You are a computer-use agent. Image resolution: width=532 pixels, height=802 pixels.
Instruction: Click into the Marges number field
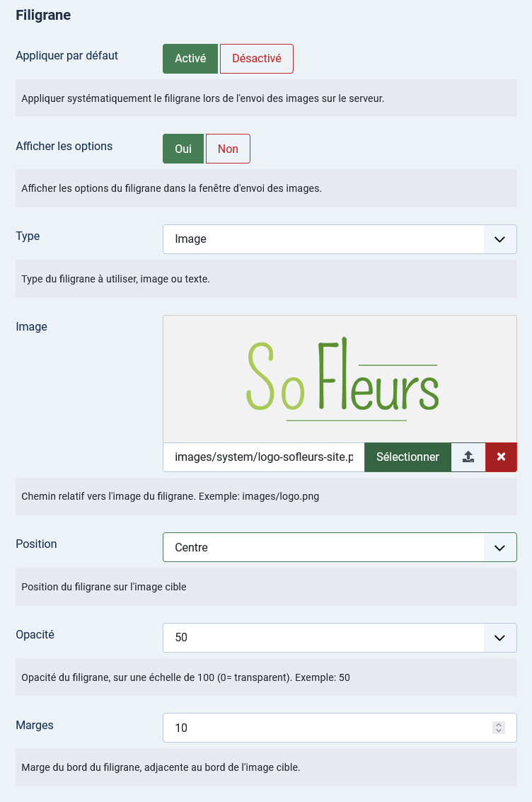pos(340,728)
